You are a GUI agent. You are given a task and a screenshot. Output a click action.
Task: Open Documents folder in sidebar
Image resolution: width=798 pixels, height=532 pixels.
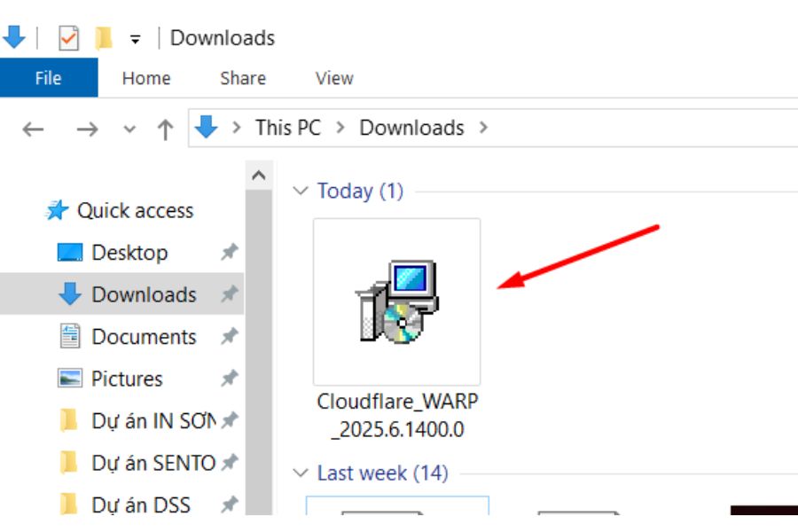click(143, 337)
